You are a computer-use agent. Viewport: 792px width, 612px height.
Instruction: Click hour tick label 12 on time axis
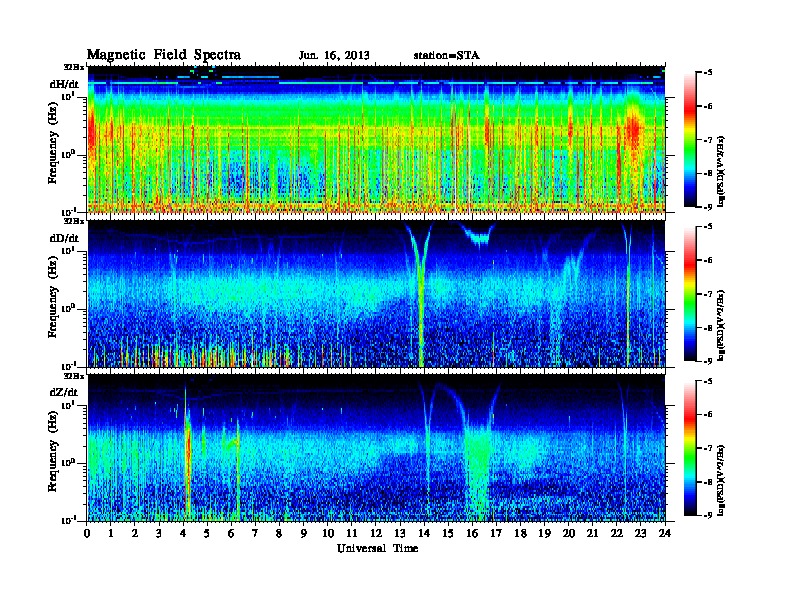(376, 533)
